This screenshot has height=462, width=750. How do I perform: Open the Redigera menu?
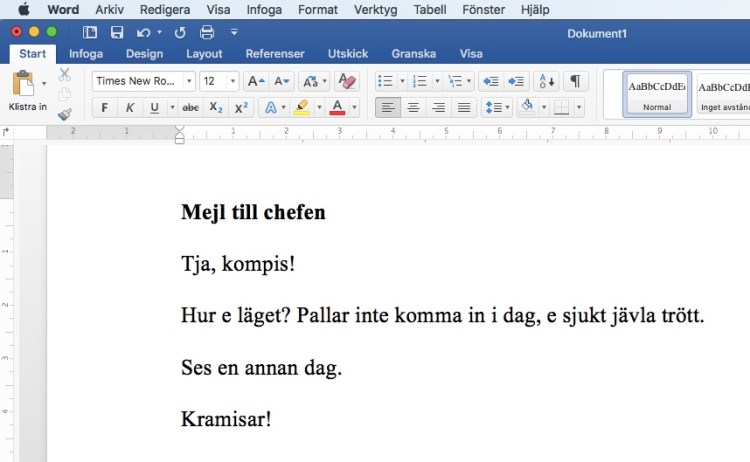pos(165,10)
